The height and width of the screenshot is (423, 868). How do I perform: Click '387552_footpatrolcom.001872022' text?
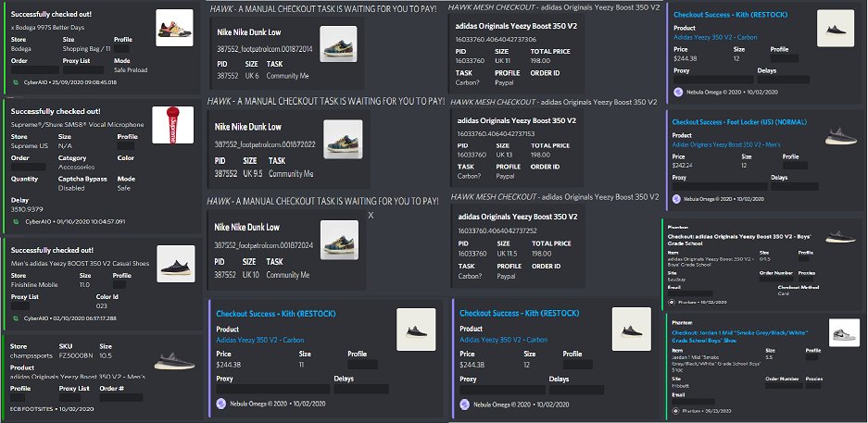(x=265, y=145)
